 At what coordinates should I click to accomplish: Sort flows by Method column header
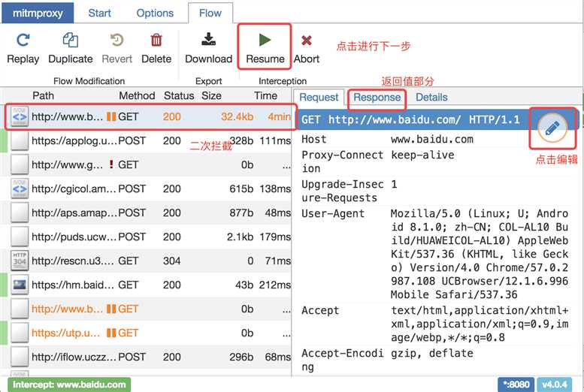[x=137, y=95]
